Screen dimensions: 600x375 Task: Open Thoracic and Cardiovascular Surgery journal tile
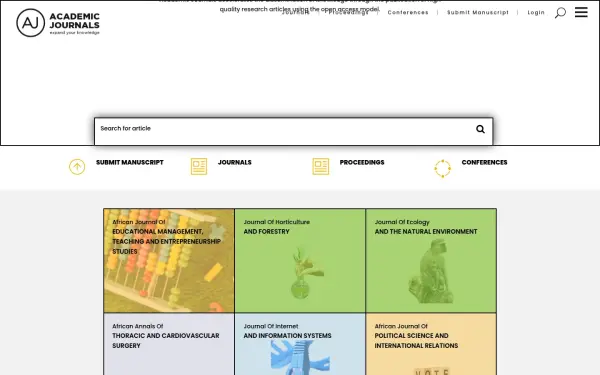[x=169, y=344]
